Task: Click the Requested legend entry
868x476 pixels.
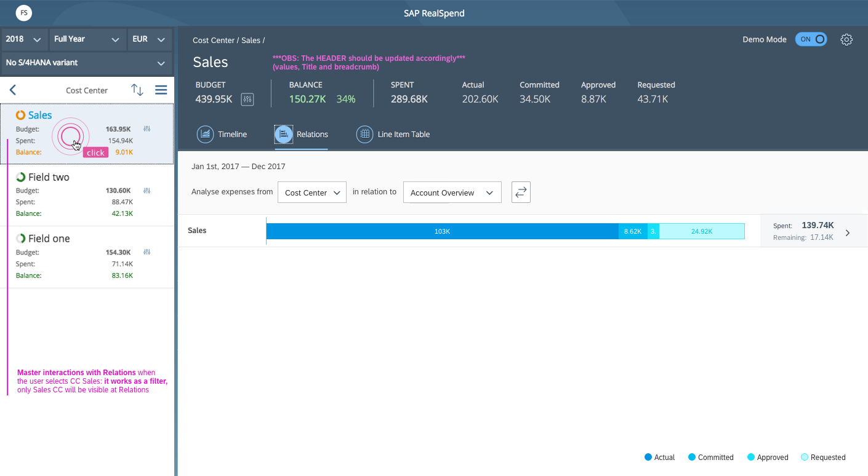Action: [823, 458]
